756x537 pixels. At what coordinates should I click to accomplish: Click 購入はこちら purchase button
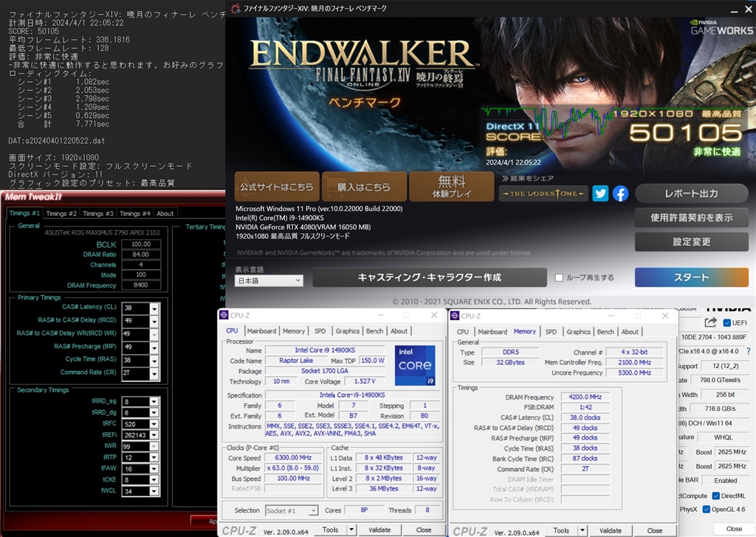363,187
